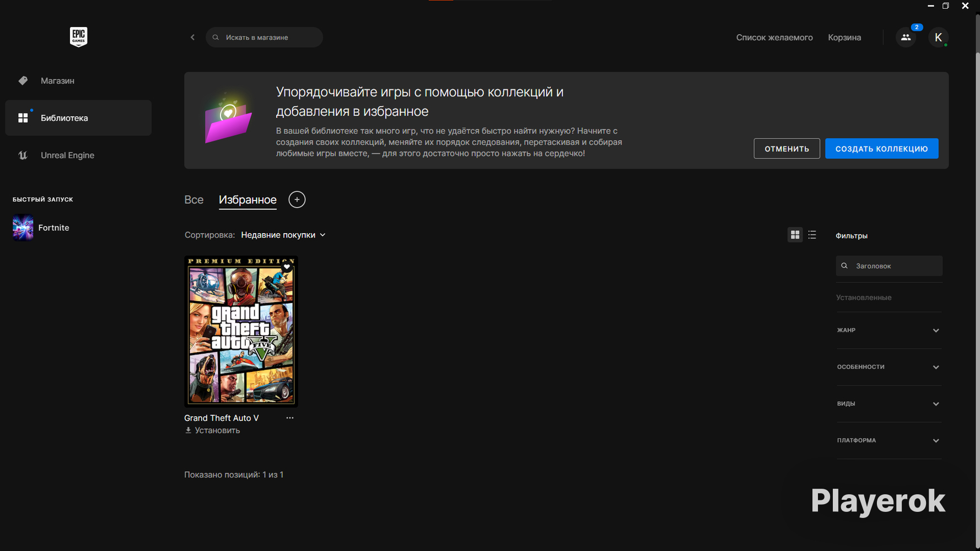Close the Epic Games Launcher window
The height and width of the screenshot is (551, 980).
coord(965,6)
